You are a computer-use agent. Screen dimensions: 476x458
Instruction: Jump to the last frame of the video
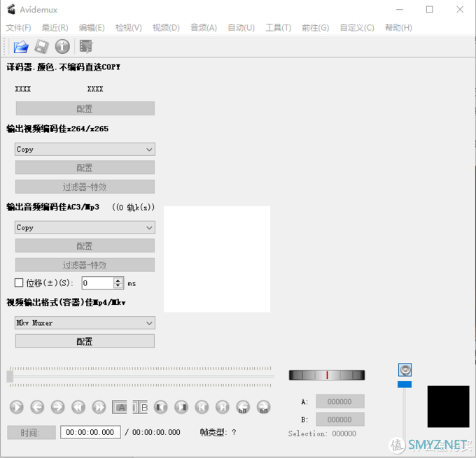[223, 407]
